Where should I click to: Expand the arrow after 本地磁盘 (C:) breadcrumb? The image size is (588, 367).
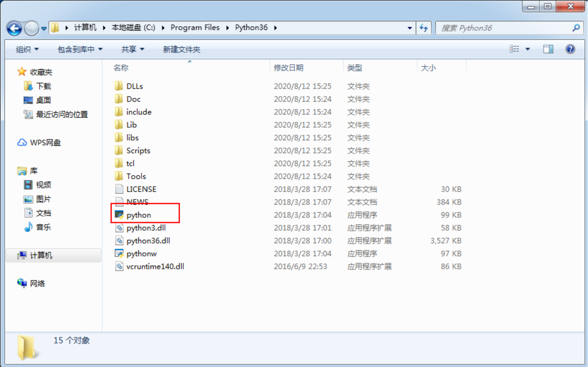pyautogui.click(x=163, y=28)
